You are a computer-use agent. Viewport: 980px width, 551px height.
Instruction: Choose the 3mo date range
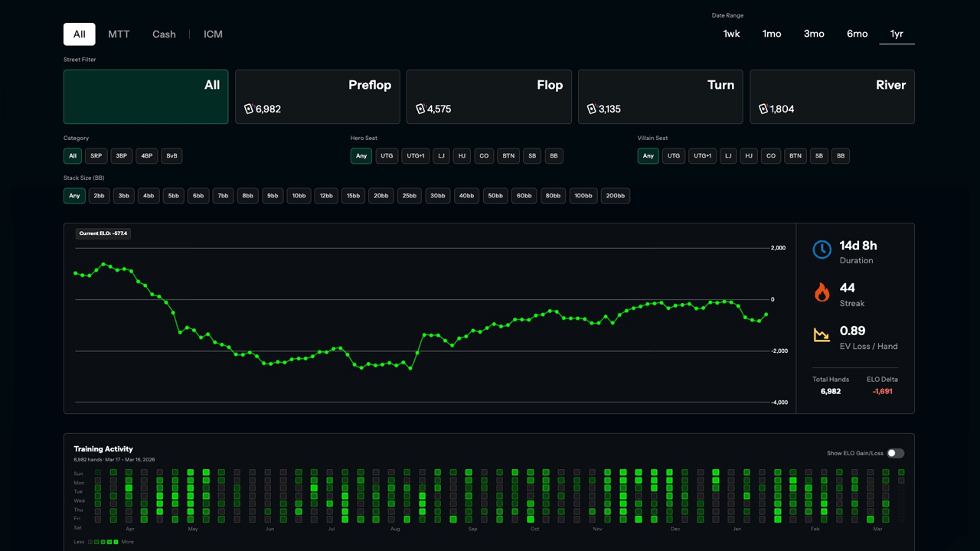(x=814, y=33)
